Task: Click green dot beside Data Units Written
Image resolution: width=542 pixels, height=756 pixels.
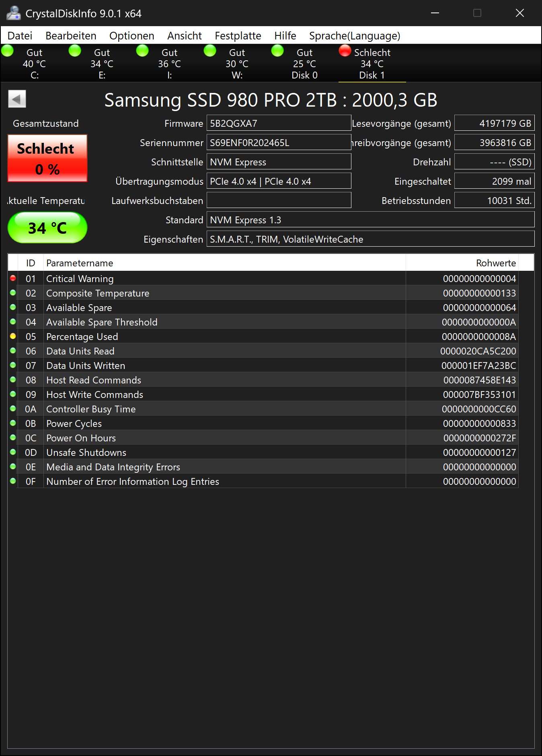Action: pos(13,365)
